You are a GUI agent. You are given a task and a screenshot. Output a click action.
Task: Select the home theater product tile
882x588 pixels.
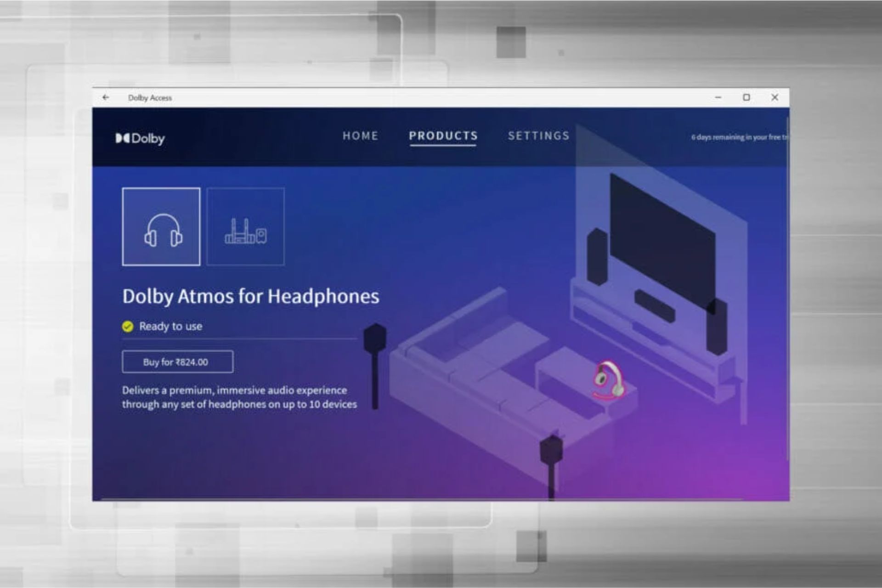(x=245, y=226)
